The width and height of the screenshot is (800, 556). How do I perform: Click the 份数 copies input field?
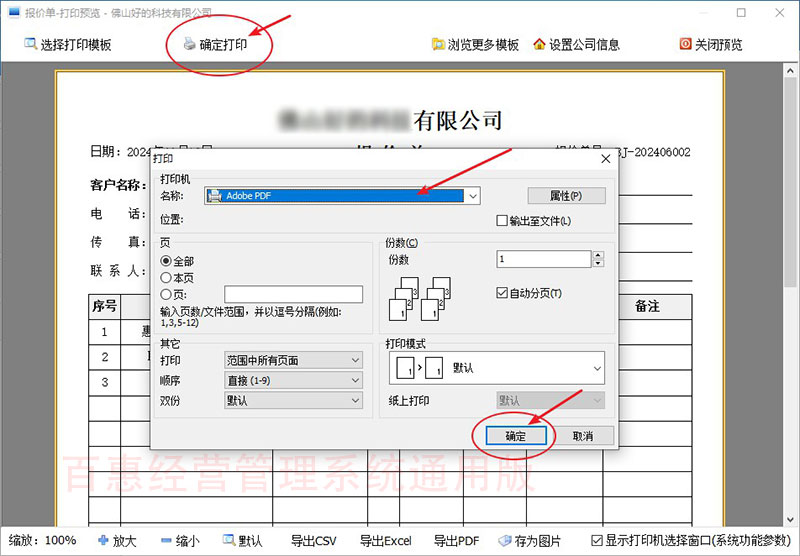[x=544, y=259]
